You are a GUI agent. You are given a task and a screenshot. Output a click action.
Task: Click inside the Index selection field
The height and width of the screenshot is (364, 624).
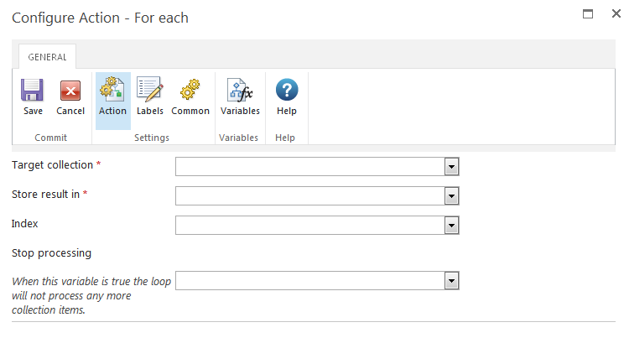[x=309, y=226]
